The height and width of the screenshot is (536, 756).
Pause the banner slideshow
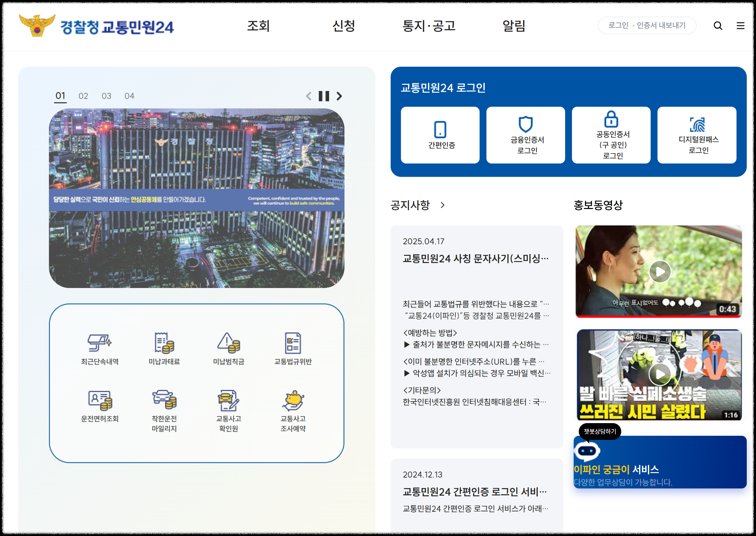(324, 96)
